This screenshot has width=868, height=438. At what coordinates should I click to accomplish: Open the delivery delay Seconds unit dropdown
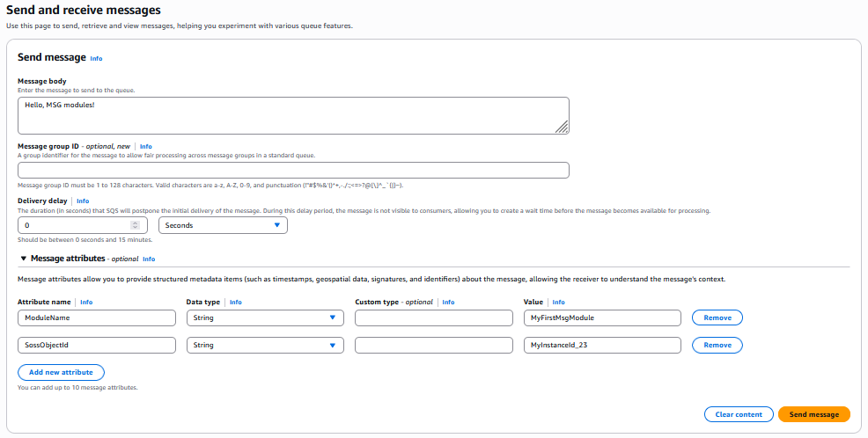coord(223,225)
